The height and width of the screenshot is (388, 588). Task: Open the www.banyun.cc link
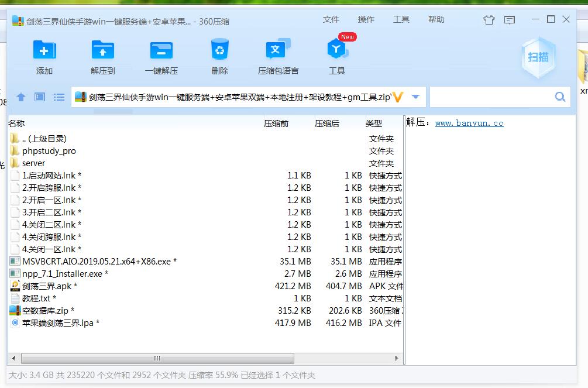coord(469,123)
